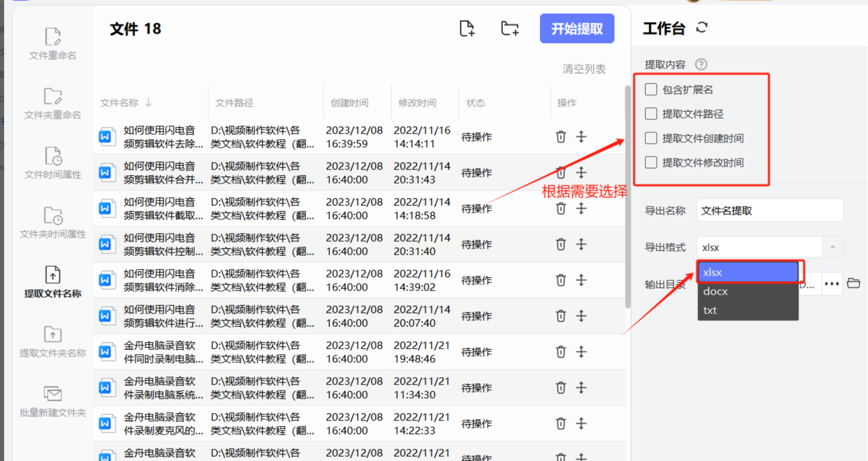The height and width of the screenshot is (461, 868).
Task: Toggle 提取文件修改时间 checkbox
Action: pyautogui.click(x=651, y=162)
